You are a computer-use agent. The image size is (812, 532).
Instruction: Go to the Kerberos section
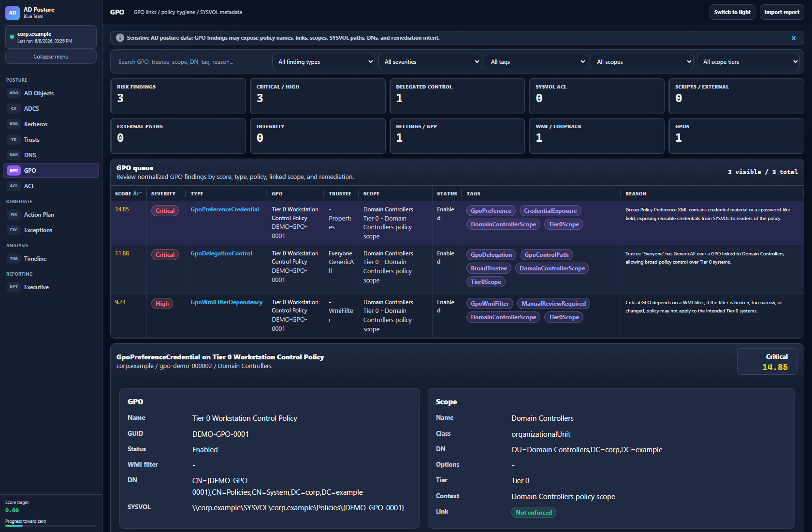51,124
